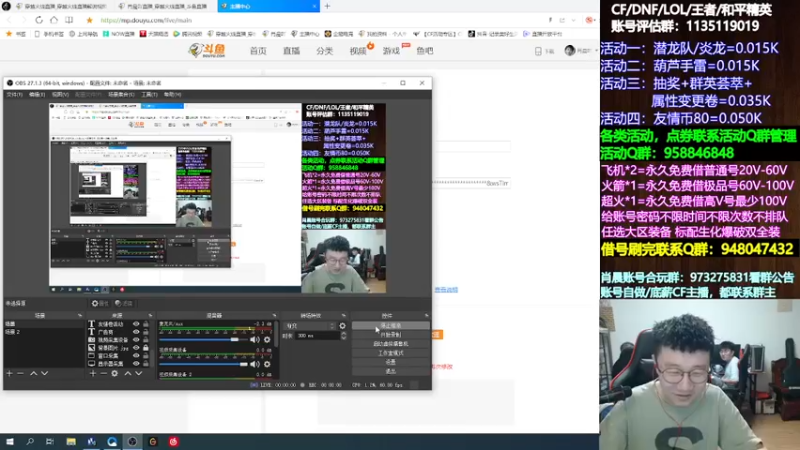Click the browser back arrow
The image size is (800, 450).
coord(9,20)
